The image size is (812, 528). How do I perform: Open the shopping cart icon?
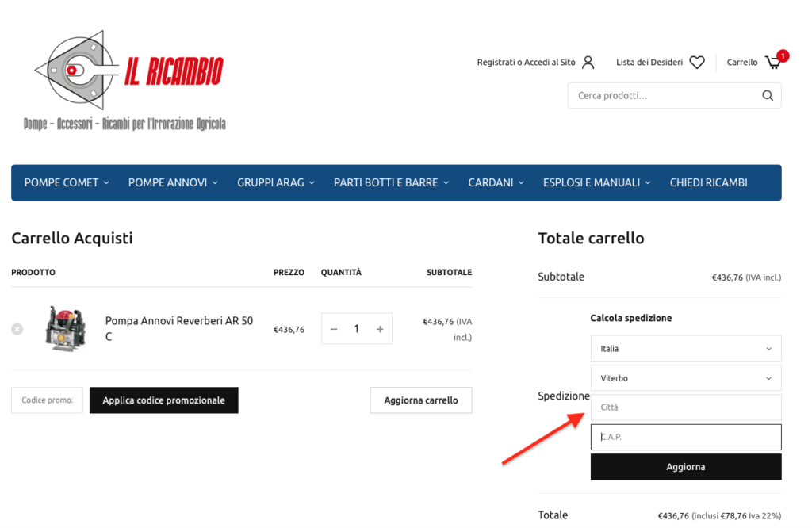click(773, 63)
